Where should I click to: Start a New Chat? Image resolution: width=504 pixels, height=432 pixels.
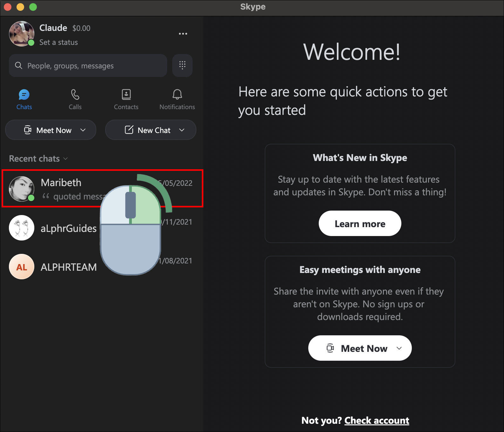coord(151,130)
